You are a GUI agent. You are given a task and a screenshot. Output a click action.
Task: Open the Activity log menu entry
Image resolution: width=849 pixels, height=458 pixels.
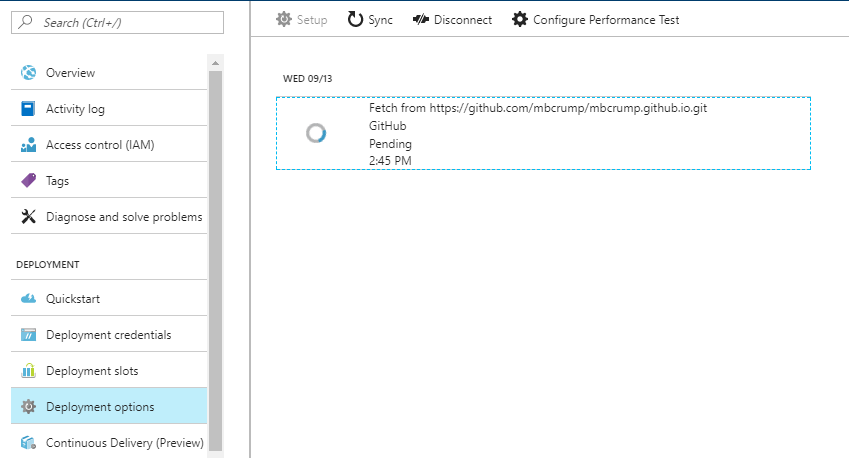[x=109, y=109]
